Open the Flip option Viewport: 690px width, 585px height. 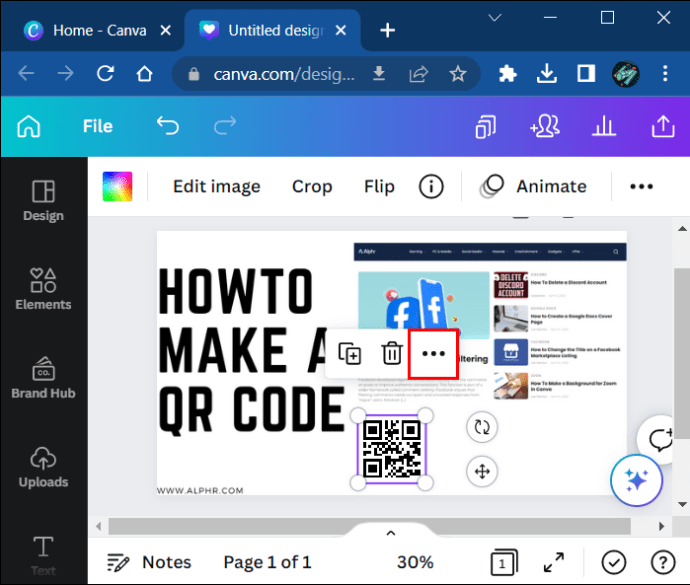coord(379,187)
